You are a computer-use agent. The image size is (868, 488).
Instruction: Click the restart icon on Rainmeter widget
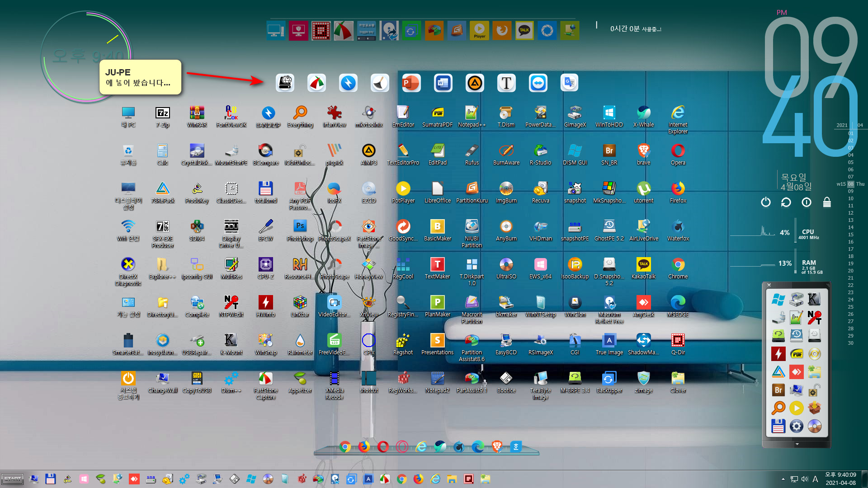click(x=786, y=202)
